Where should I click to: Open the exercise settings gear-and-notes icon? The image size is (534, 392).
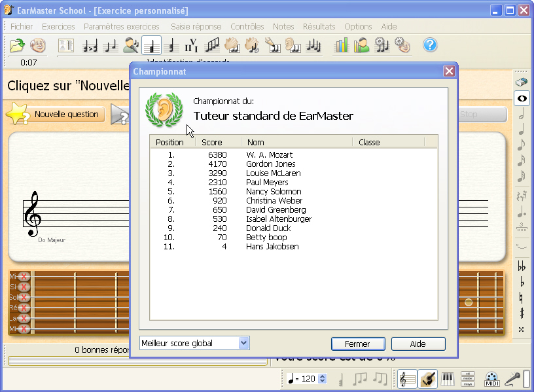[x=382, y=46]
